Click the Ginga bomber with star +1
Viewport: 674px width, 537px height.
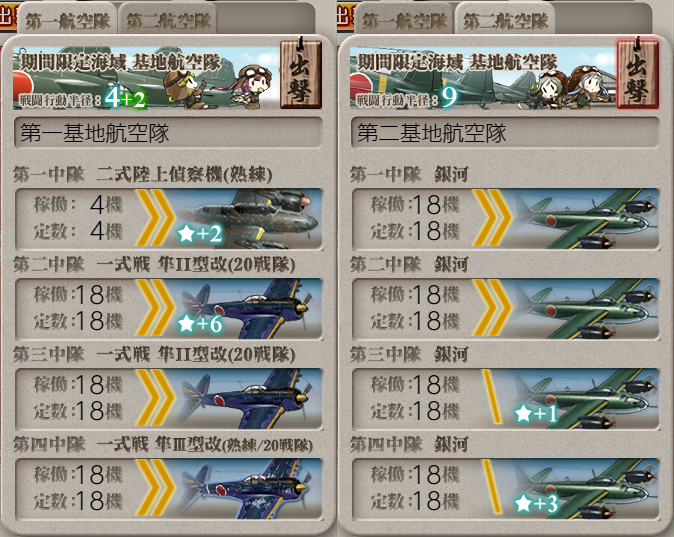point(586,399)
